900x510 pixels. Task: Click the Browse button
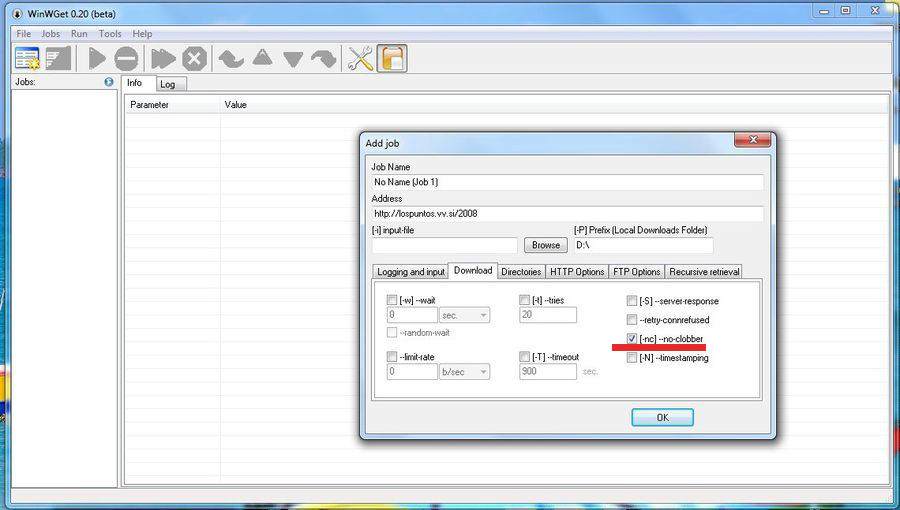[x=545, y=245]
